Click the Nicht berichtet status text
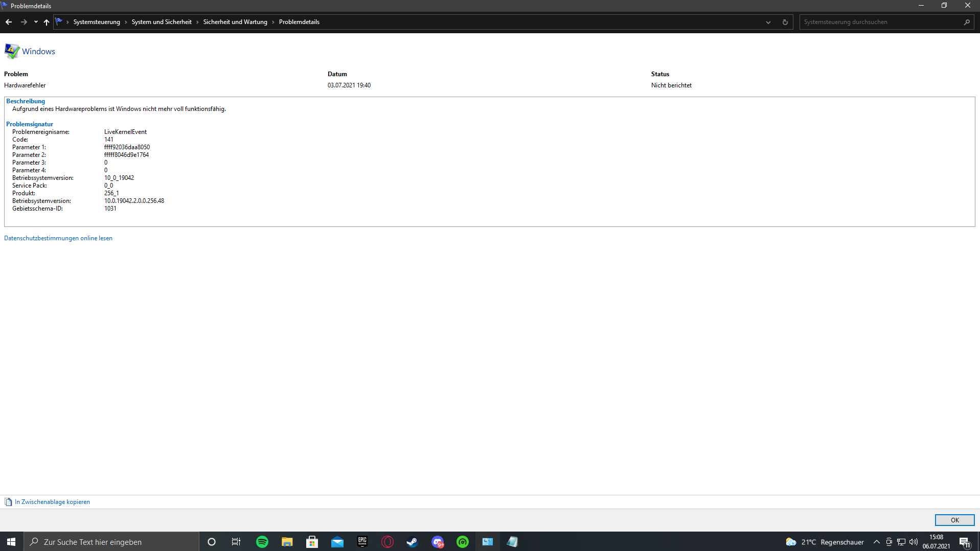The width and height of the screenshot is (980, 551). pos(671,85)
